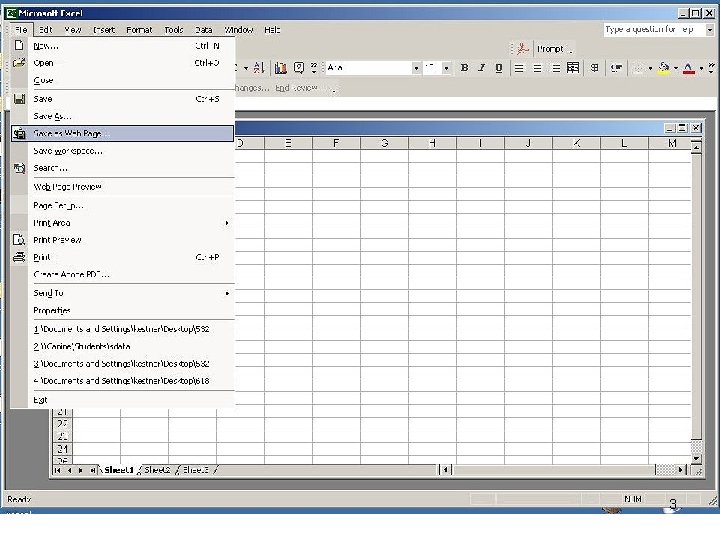Click the Adobe PDF toolbar icon

[x=522, y=49]
